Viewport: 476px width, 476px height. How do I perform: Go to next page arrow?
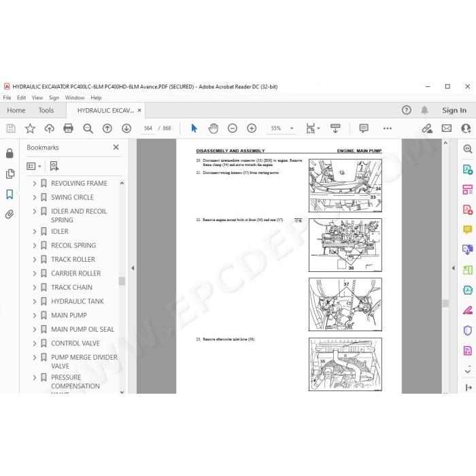(126, 129)
